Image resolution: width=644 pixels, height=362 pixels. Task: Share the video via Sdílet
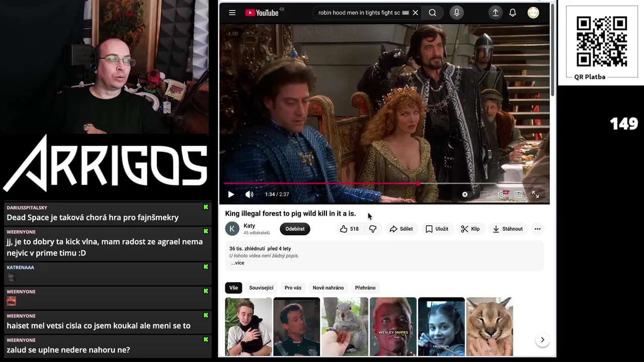[x=401, y=229]
